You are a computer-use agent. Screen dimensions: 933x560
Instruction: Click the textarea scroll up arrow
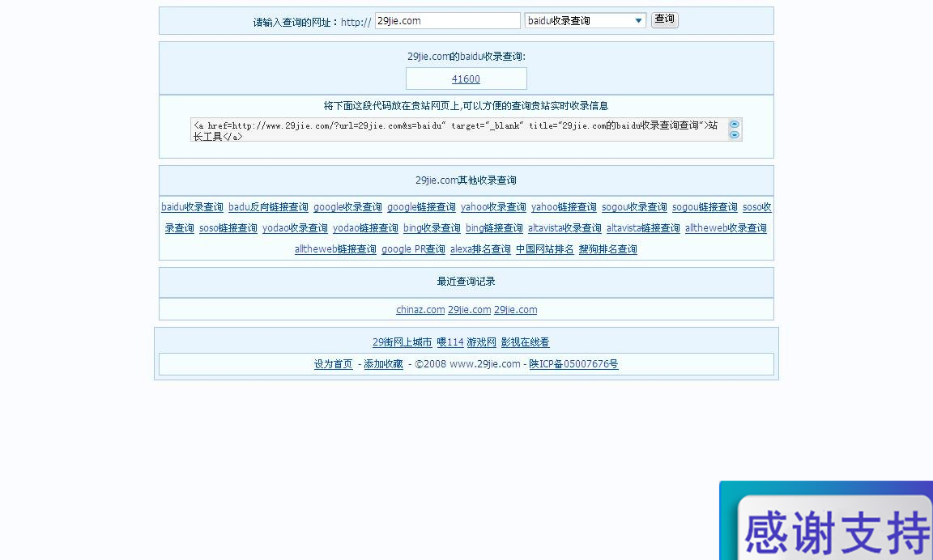735,125
